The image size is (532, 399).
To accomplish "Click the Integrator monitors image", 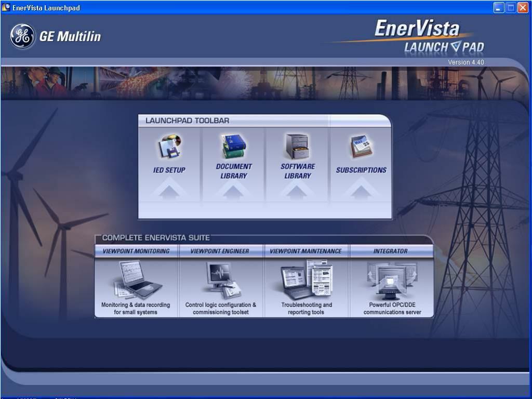I will tap(392, 280).
